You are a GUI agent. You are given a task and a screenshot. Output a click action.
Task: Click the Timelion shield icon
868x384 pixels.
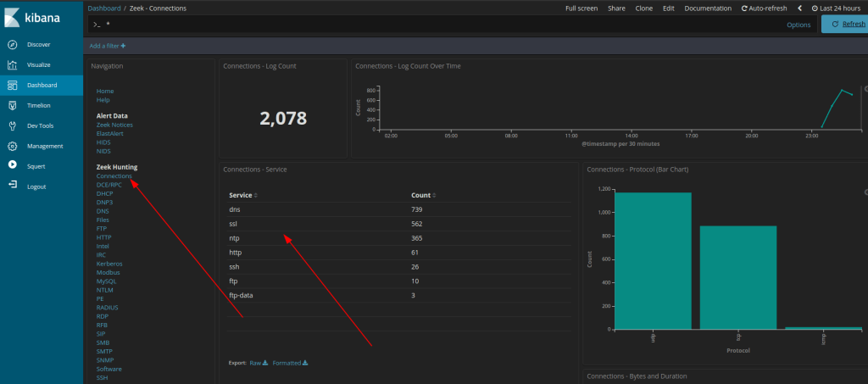12,105
